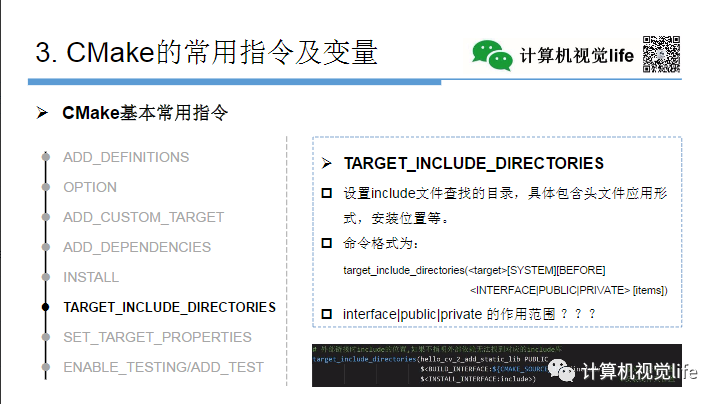Select ADD_DEFINITIONS in the command list
Screen dimensions: 721x404
point(126,157)
